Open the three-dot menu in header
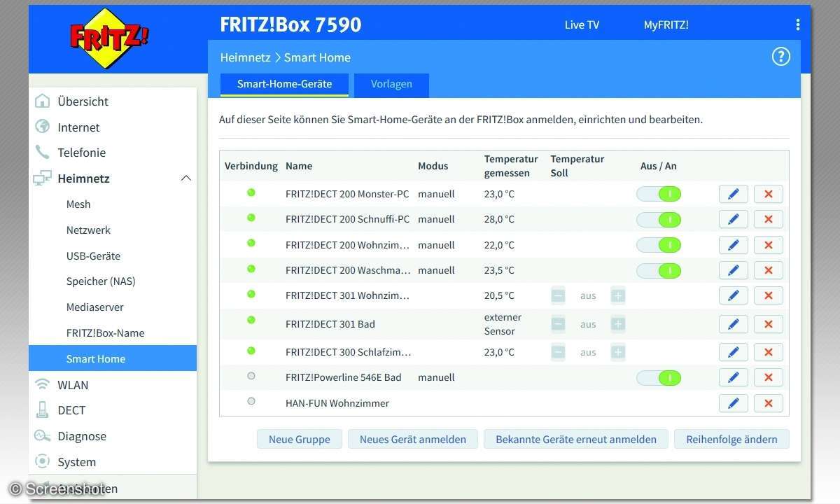 coord(797,24)
